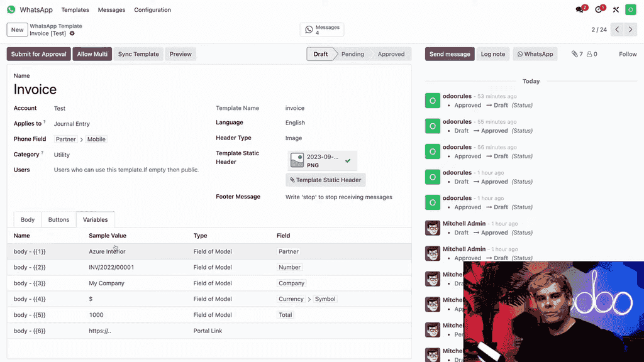Screen dimensions: 644x362
Task: Switch to the Buttons tab
Action: [x=58, y=220]
